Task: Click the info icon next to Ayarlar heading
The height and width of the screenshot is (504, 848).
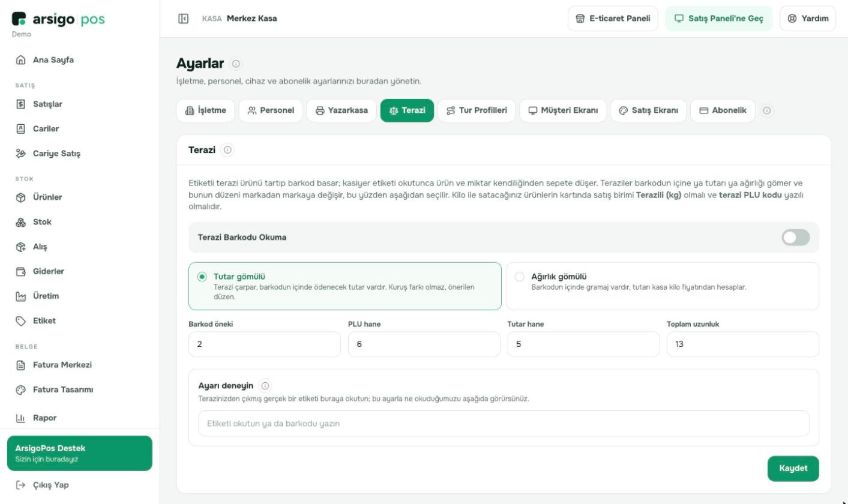Action: (x=236, y=64)
